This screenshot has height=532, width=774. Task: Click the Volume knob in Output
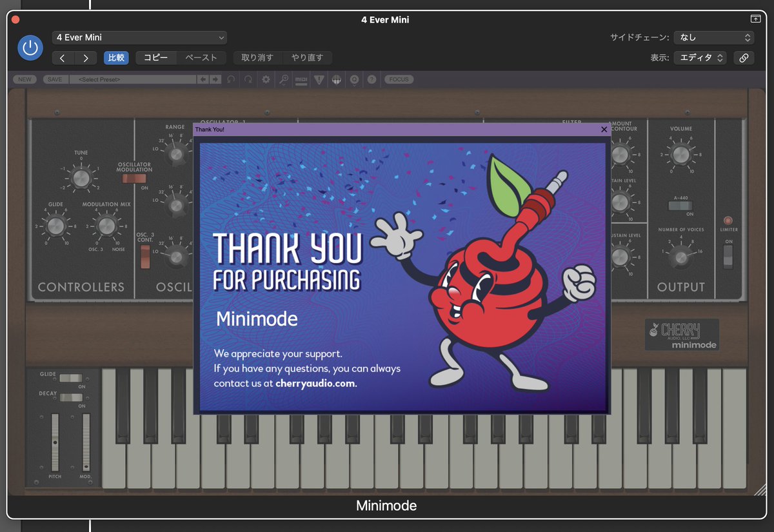pos(680,155)
